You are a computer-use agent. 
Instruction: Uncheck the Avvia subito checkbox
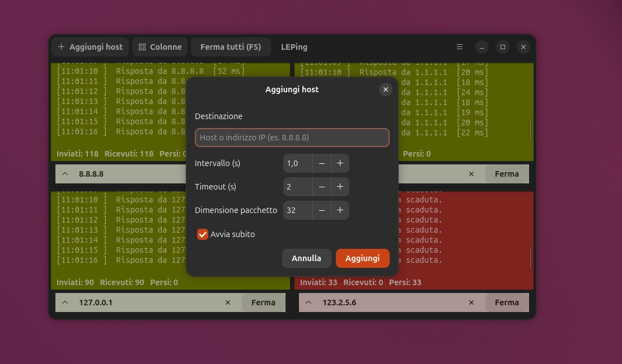[202, 234]
